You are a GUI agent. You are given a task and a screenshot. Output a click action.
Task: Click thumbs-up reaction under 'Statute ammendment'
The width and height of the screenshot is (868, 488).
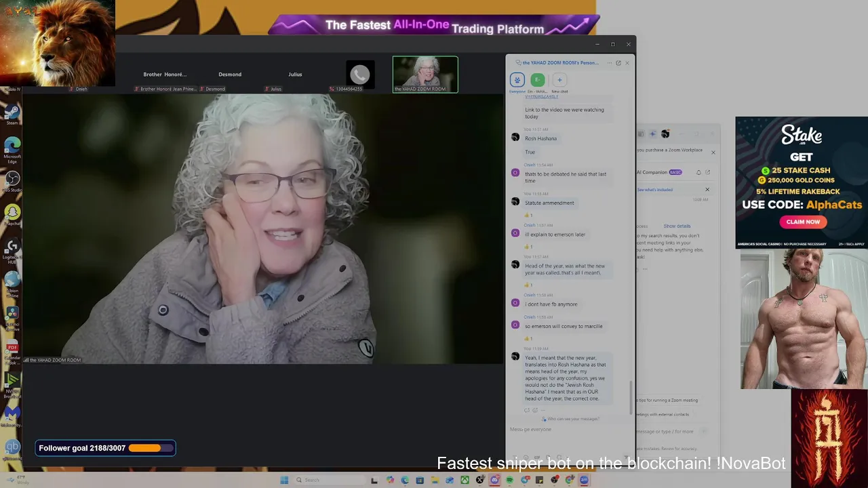(x=529, y=216)
